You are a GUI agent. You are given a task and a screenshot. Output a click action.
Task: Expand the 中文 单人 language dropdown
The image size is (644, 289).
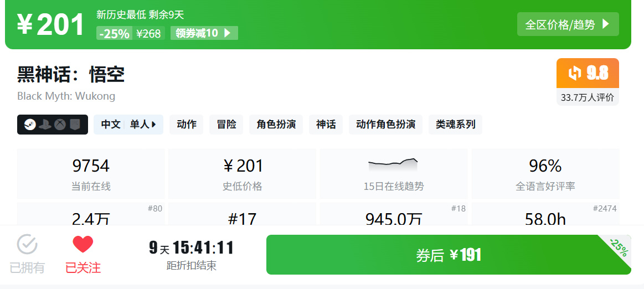click(128, 125)
